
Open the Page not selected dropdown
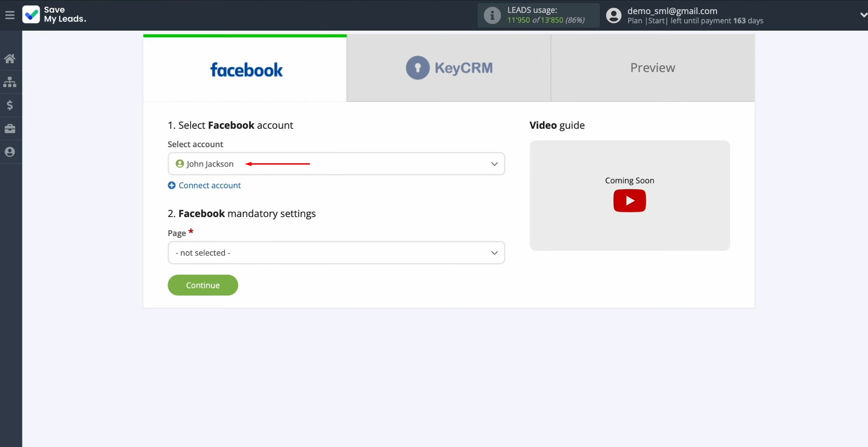click(336, 253)
